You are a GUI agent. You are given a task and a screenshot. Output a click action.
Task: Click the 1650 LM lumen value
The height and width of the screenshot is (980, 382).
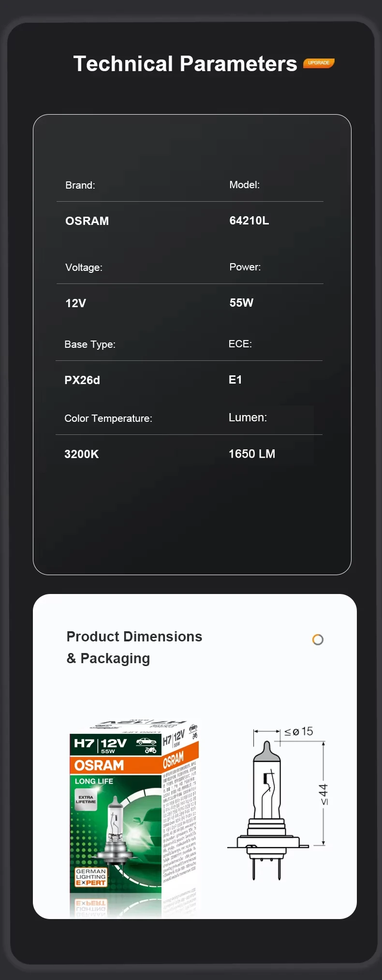click(x=252, y=454)
